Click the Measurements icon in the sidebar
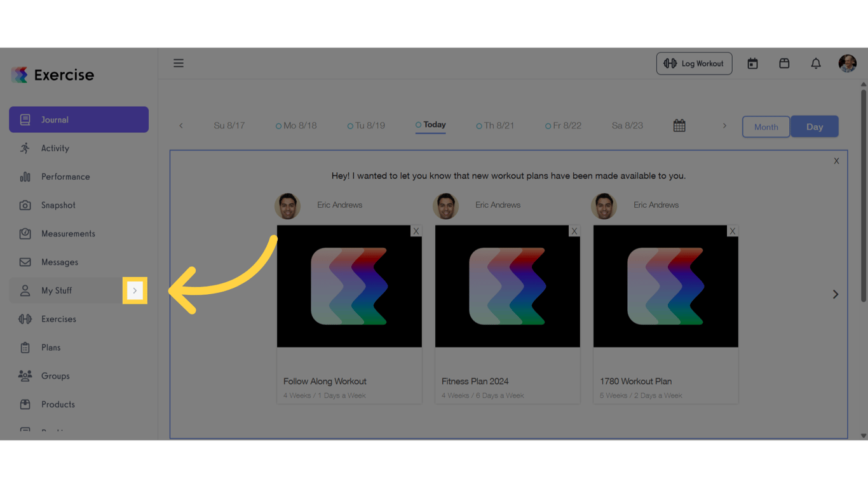 click(25, 233)
